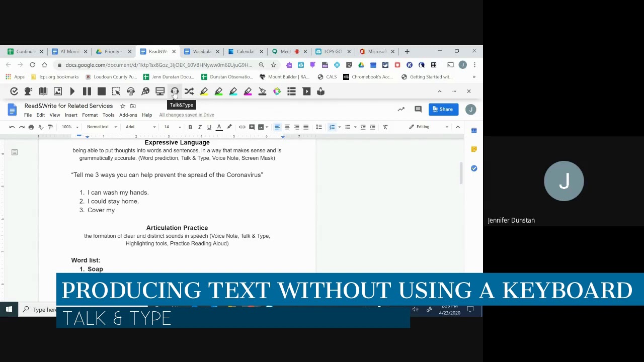This screenshot has height=362, width=644.
Task: Open the Format menu
Action: click(90, 115)
